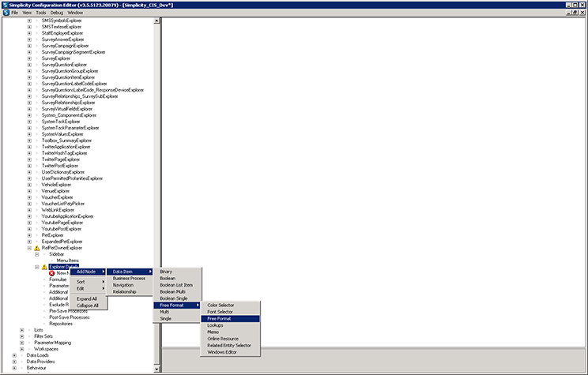This screenshot has height=375, width=588.
Task: Select the WebLinkExplorer tree item
Action: pyautogui.click(x=58, y=210)
